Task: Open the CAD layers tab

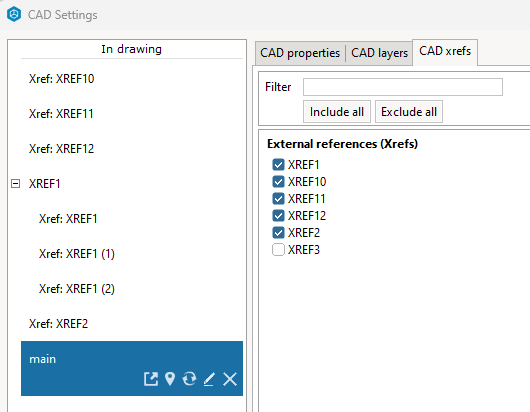Action: click(x=379, y=53)
